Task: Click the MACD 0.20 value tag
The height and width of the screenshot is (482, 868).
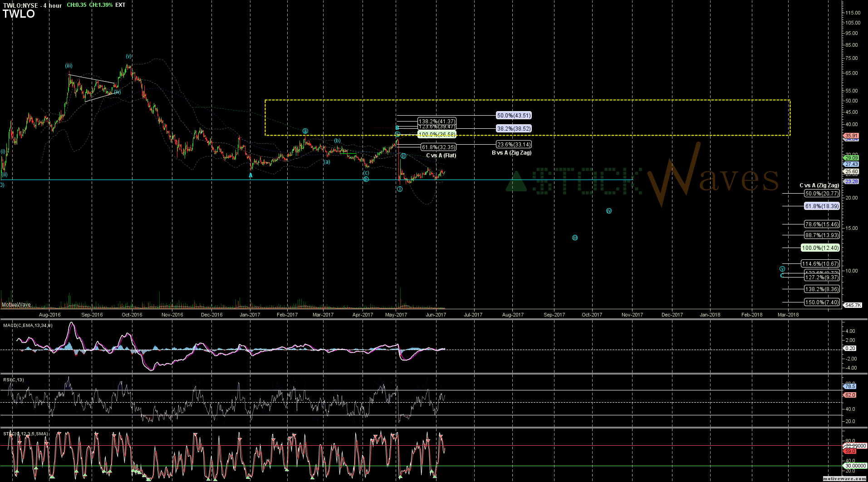Action: click(x=850, y=348)
